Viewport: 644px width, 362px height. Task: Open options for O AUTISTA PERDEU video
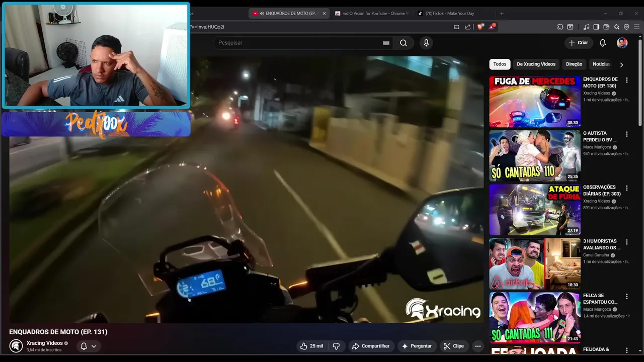[x=626, y=134]
